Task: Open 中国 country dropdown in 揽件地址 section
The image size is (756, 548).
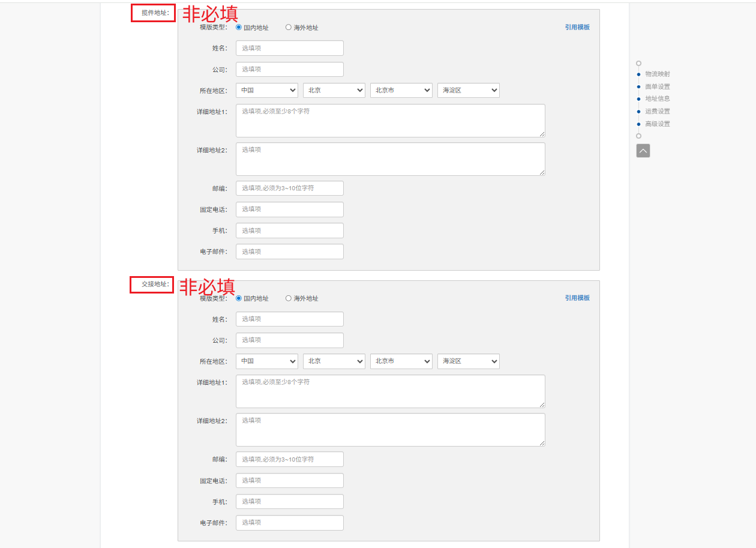Action: point(267,90)
